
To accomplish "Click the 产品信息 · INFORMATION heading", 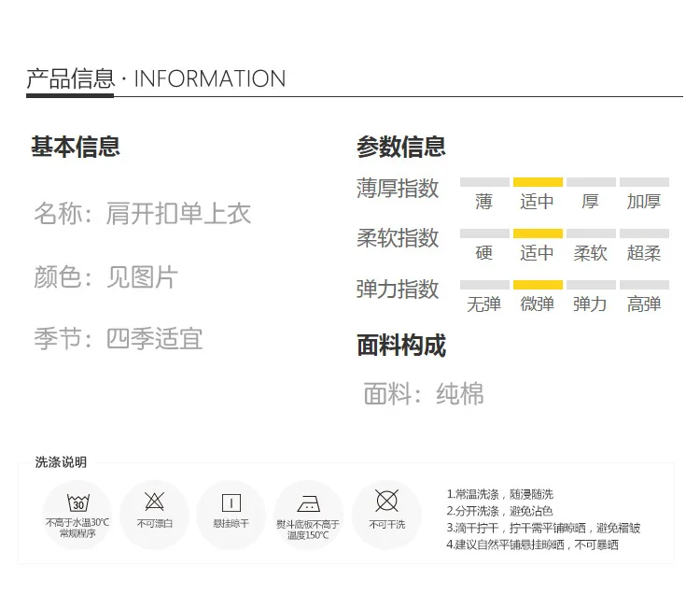I will (x=156, y=78).
